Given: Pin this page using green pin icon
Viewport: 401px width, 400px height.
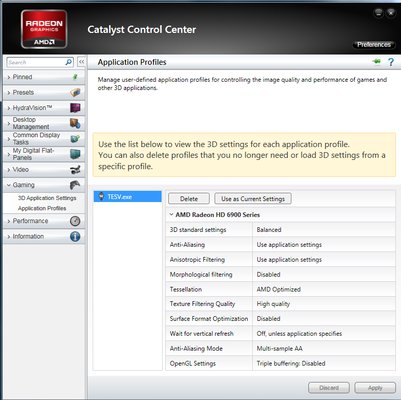Looking at the screenshot, I should [377, 62].
